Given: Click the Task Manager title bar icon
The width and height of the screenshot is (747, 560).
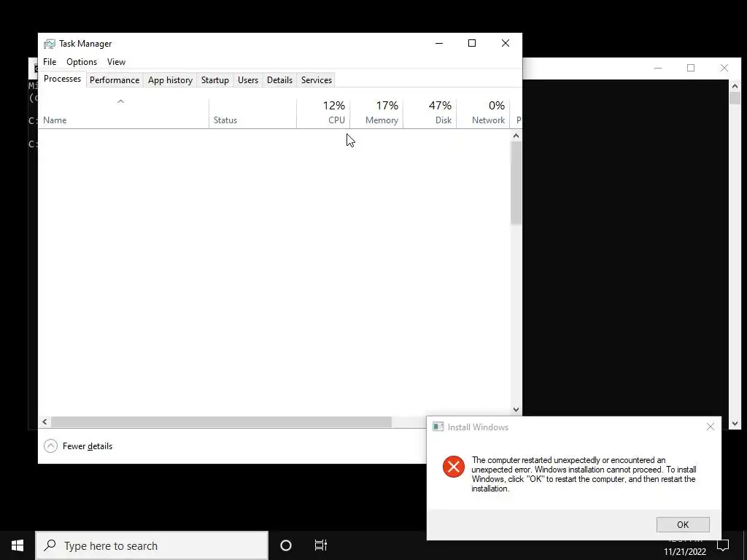Looking at the screenshot, I should [x=49, y=44].
